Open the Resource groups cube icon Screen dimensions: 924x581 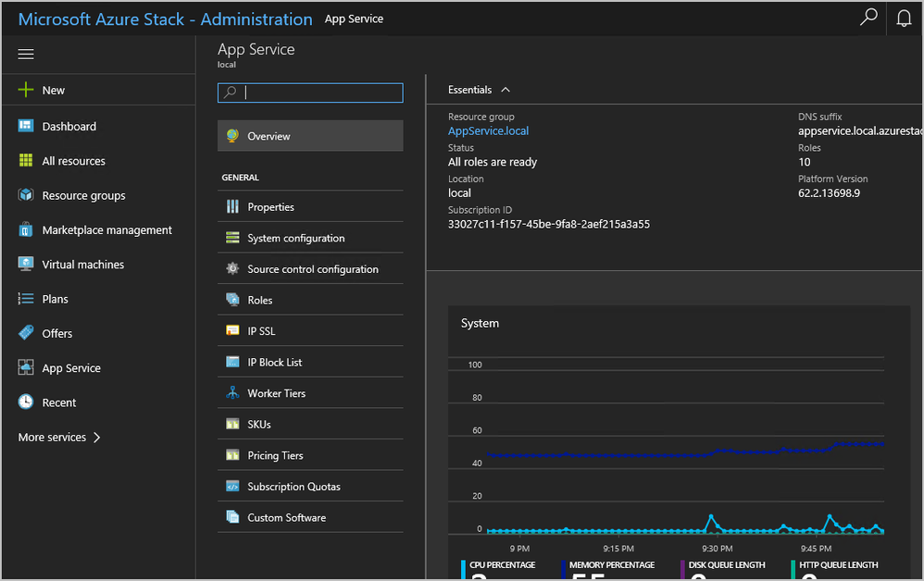(26, 195)
